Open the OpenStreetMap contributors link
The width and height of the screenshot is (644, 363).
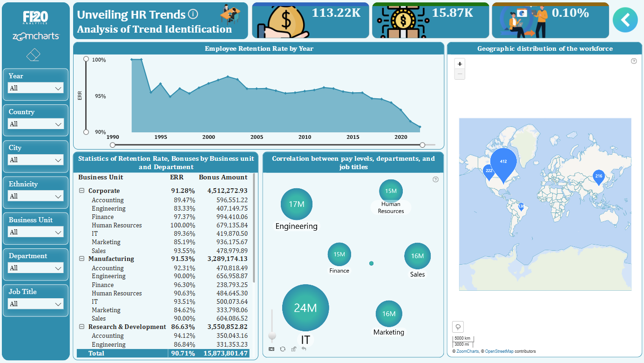point(501,351)
